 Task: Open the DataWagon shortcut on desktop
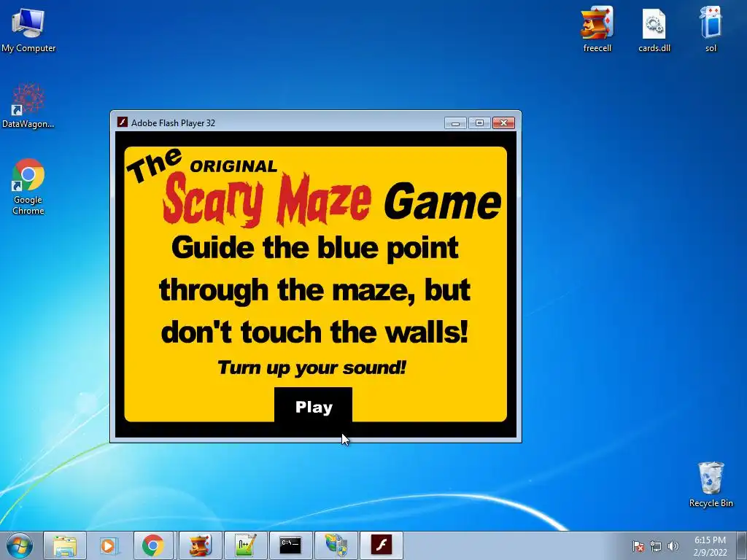pos(28,106)
